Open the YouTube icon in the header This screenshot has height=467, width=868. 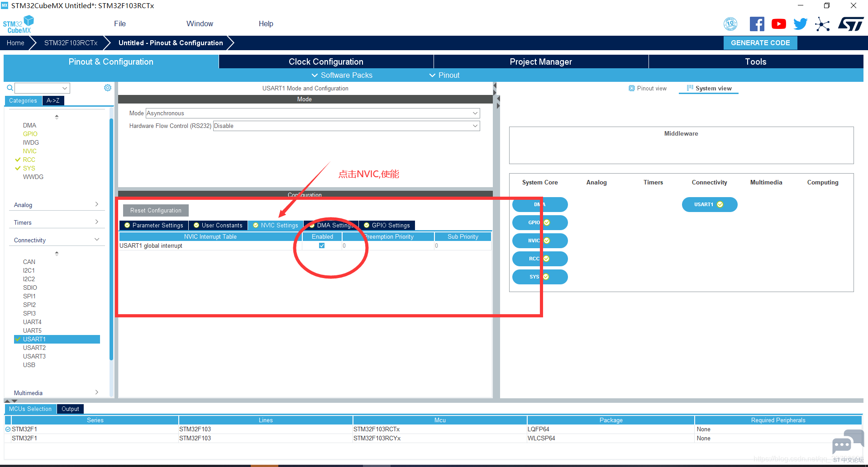click(x=778, y=24)
